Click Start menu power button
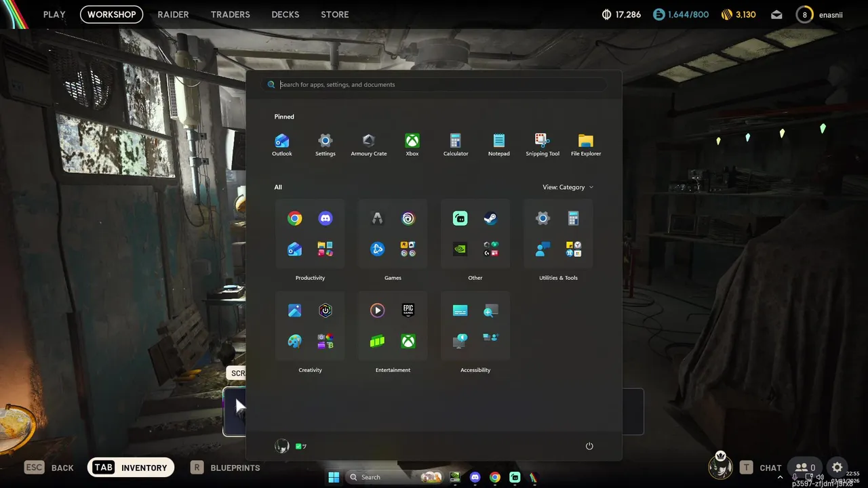 pos(589,446)
